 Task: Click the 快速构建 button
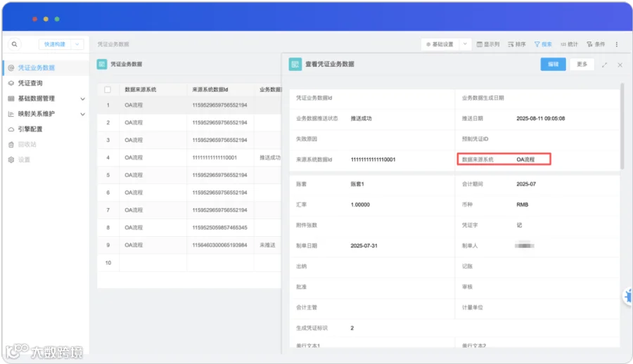pyautogui.click(x=54, y=44)
